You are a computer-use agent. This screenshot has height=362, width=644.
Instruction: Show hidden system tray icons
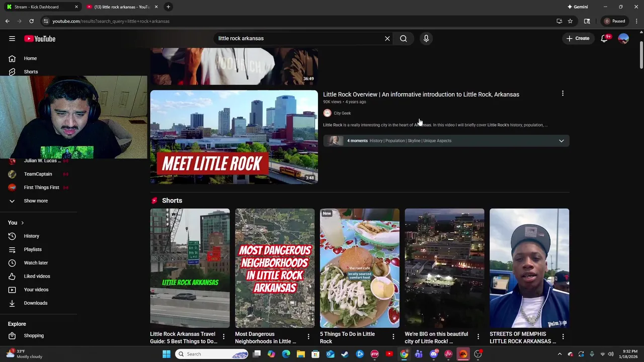pyautogui.click(x=559, y=354)
